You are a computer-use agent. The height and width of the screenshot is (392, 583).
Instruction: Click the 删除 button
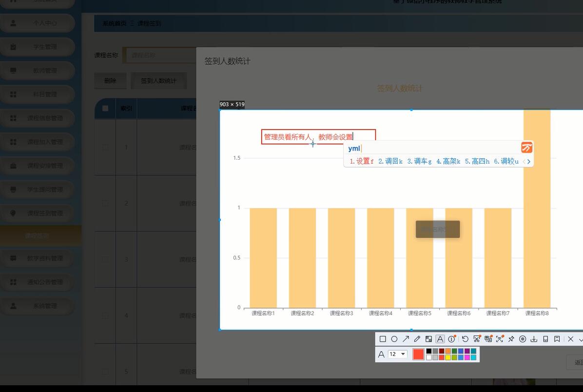coord(111,81)
